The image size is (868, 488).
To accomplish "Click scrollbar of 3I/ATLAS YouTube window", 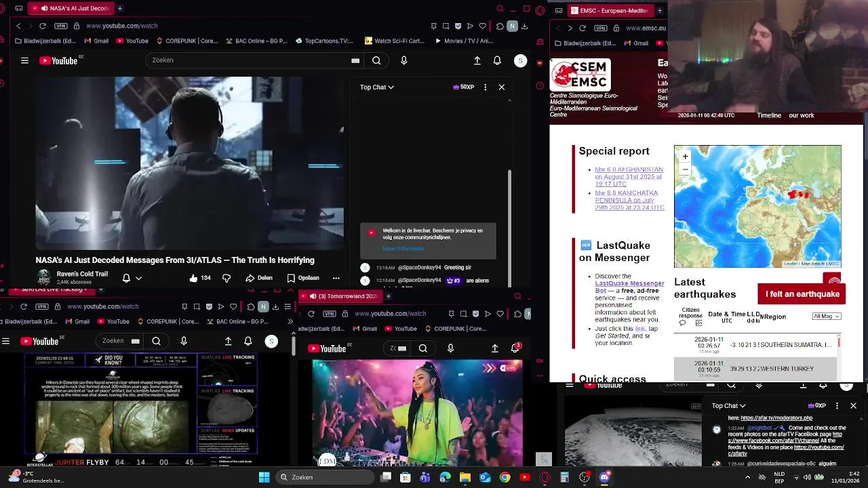I will (x=294, y=346).
